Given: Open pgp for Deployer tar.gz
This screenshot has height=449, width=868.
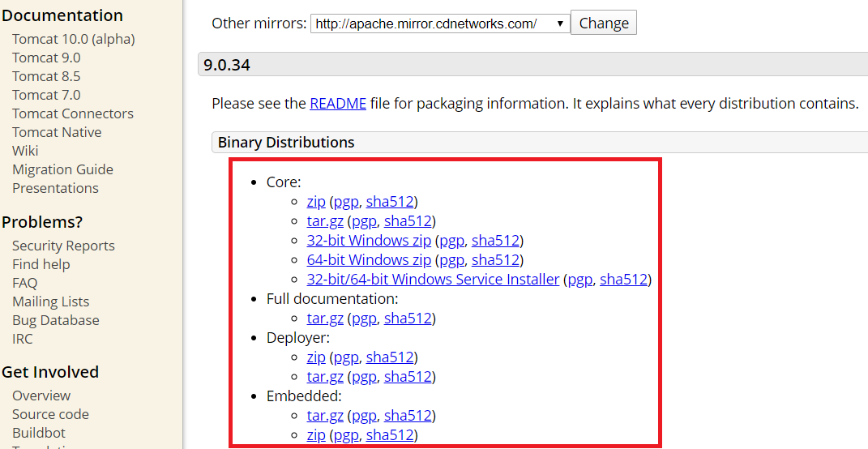Looking at the screenshot, I should click(x=365, y=377).
